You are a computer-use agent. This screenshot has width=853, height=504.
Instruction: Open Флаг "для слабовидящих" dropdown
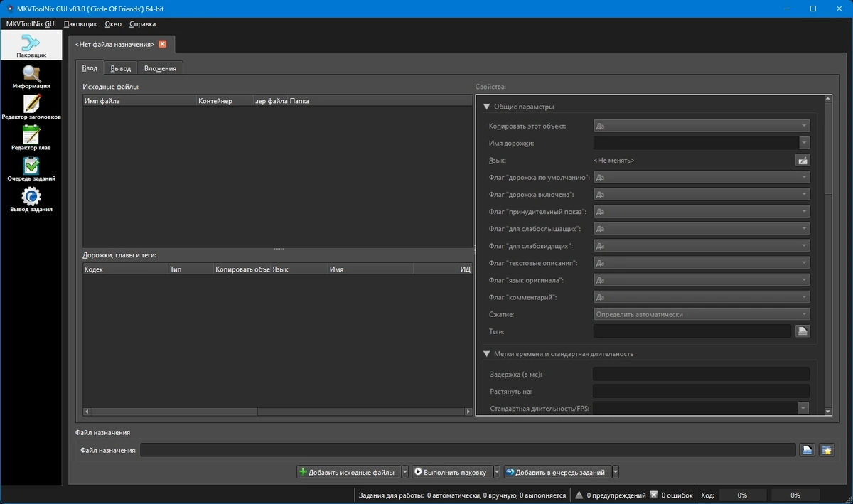(702, 246)
